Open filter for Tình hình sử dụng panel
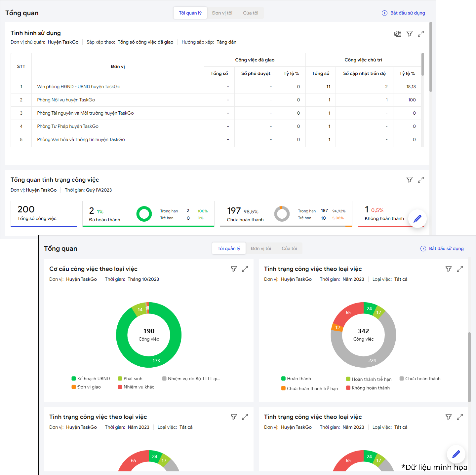476x475 pixels. pos(410,34)
